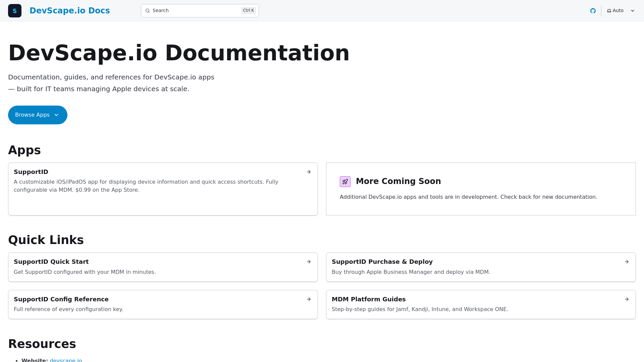This screenshot has width=644, height=362.
Task: Open SupportID Purchase & Deploy link
Action: [481, 267]
